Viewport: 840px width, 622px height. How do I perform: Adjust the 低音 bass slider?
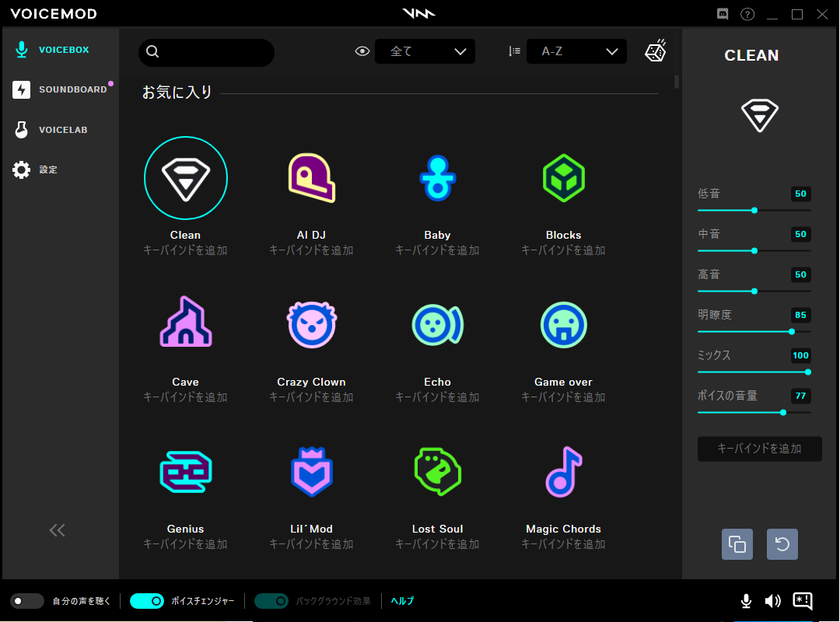click(x=754, y=210)
